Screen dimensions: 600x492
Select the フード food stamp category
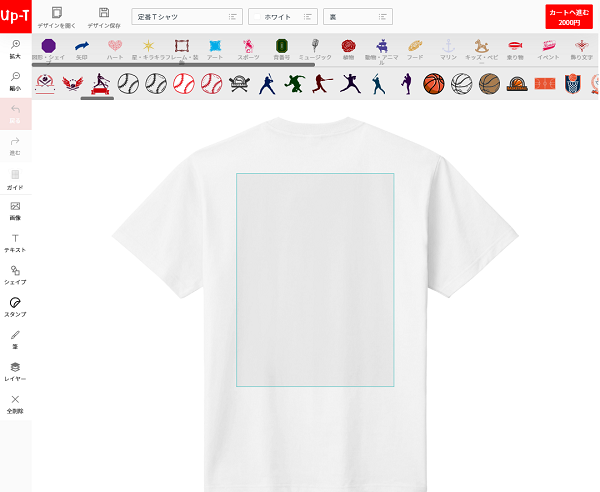coord(415,49)
